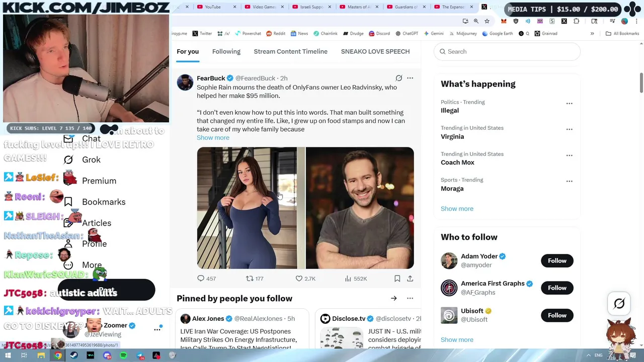The image size is (644, 362).
Task: Bookmark the FearBuck post
Action: tap(397, 279)
